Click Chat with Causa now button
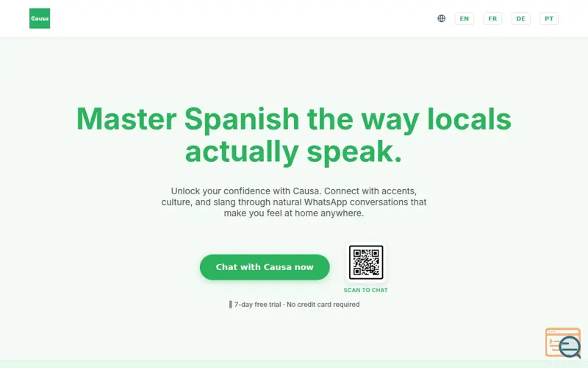This screenshot has height=368, width=588. click(265, 267)
